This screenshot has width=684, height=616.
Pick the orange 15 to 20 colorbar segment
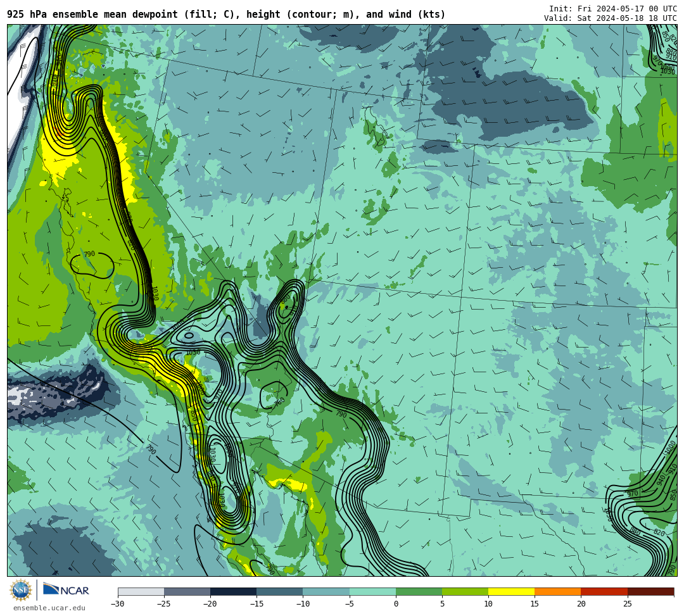coord(557,591)
